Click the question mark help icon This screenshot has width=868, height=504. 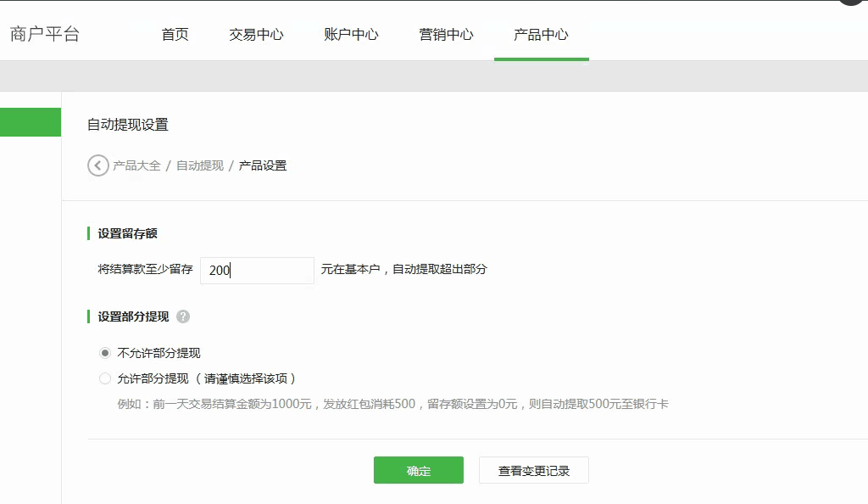pyautogui.click(x=183, y=316)
